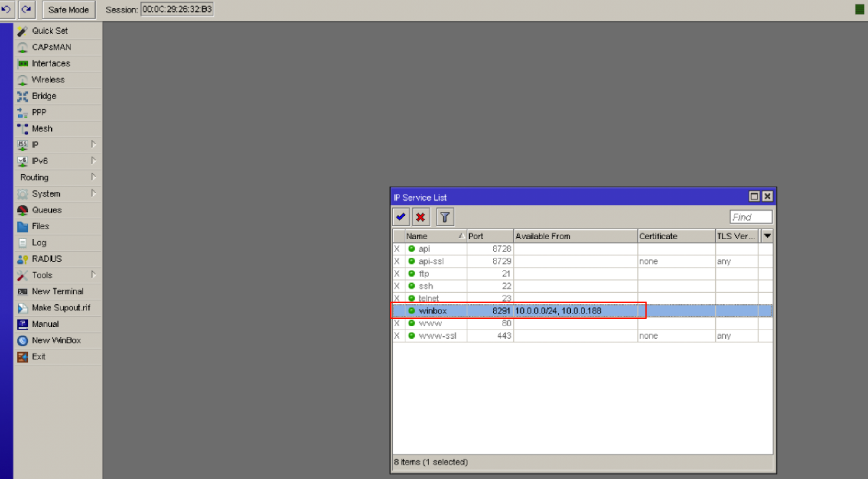The image size is (868, 479).
Task: Click the New WinBox icon
Action: [x=23, y=340]
